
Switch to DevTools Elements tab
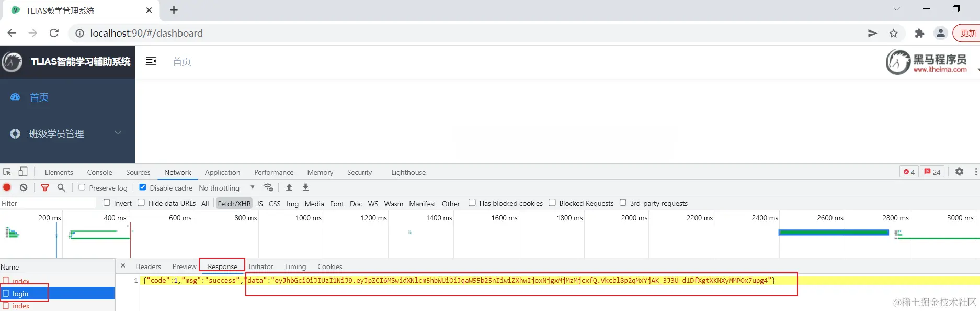tap(59, 172)
